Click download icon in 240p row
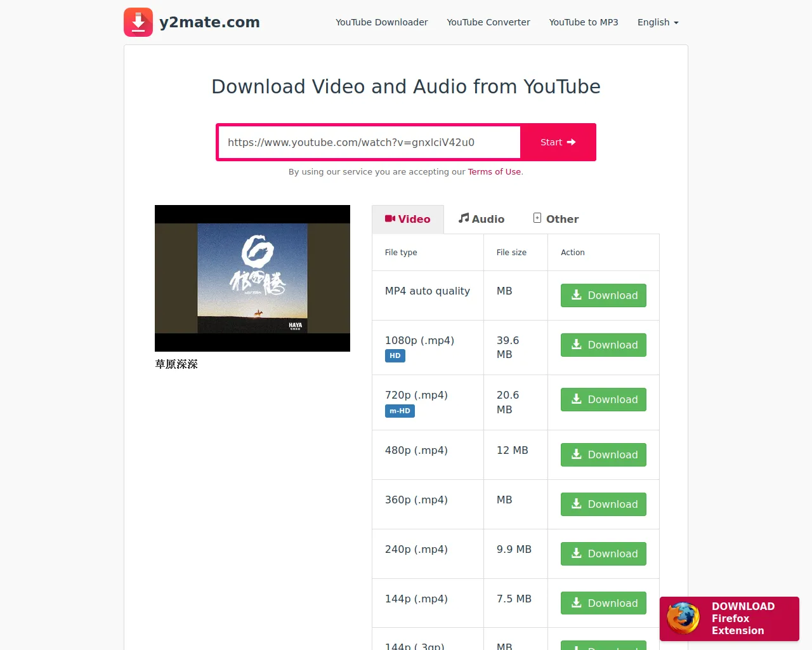This screenshot has width=812, height=650. [x=577, y=553]
